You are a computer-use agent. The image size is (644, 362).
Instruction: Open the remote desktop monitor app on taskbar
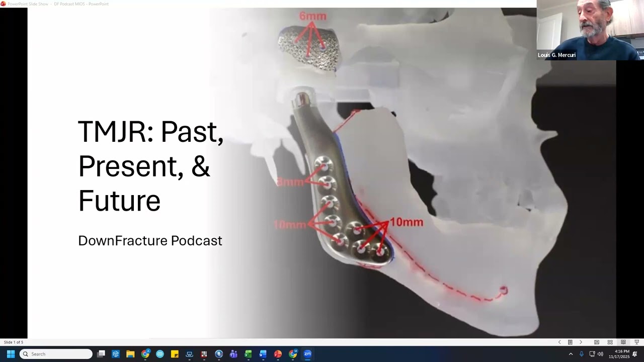pos(189,354)
